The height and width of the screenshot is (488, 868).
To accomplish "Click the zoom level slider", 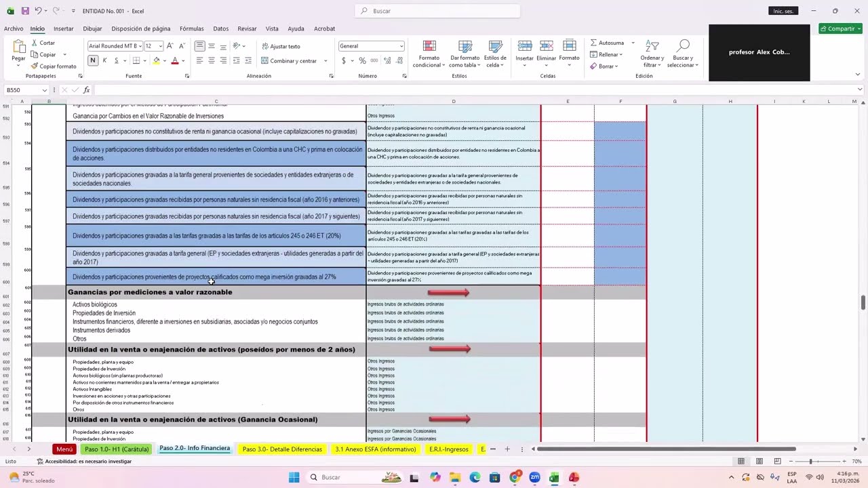I will coord(810,461).
